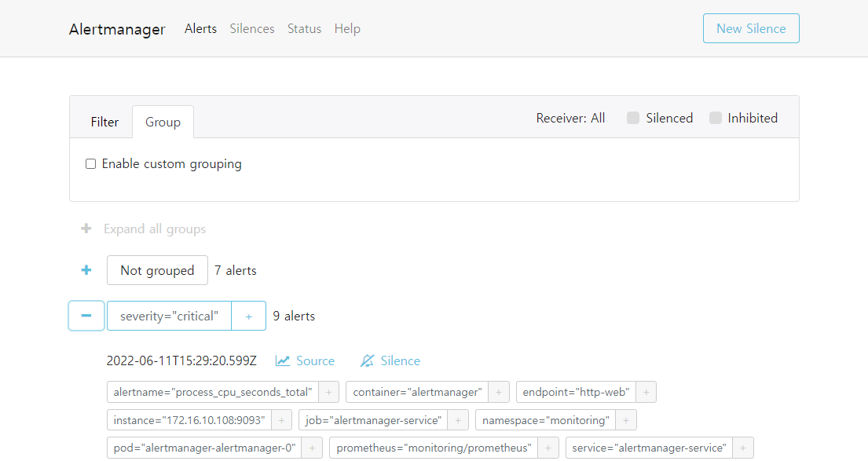Click the job="alertmanager-service" label
The image size is (868, 461).
tap(373, 420)
